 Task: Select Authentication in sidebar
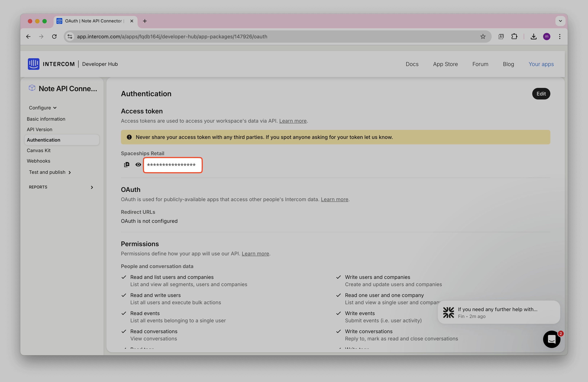[x=62, y=140]
